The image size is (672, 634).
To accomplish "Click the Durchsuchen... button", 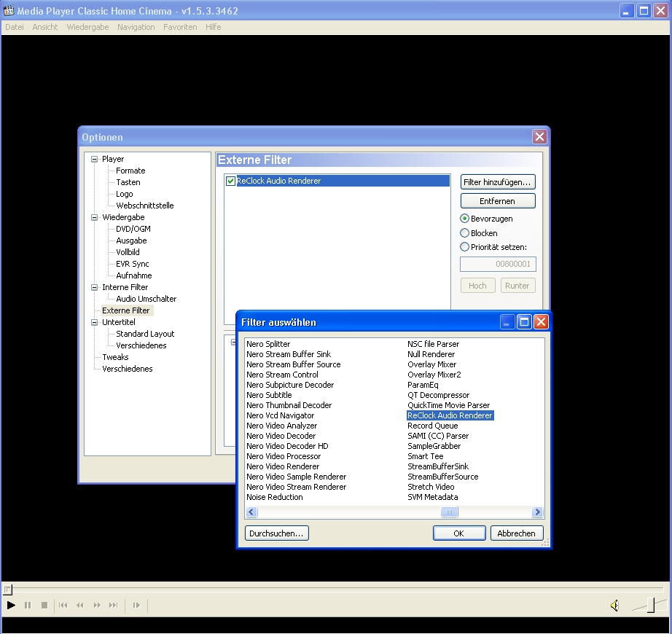I will pyautogui.click(x=276, y=533).
